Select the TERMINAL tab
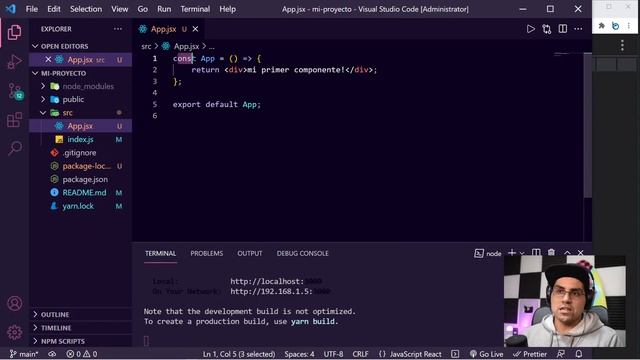This screenshot has height=360, width=640. click(160, 253)
